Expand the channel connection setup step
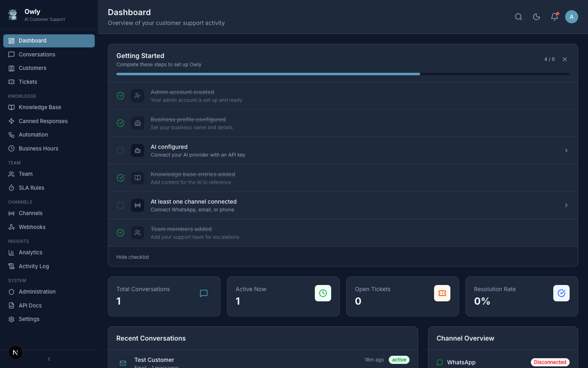Screen dimensions: 588x368 pos(566,205)
